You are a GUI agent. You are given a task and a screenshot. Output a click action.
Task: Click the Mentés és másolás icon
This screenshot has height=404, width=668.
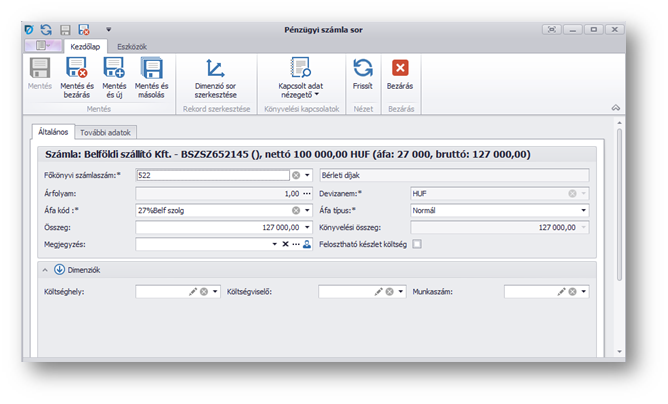click(x=152, y=69)
